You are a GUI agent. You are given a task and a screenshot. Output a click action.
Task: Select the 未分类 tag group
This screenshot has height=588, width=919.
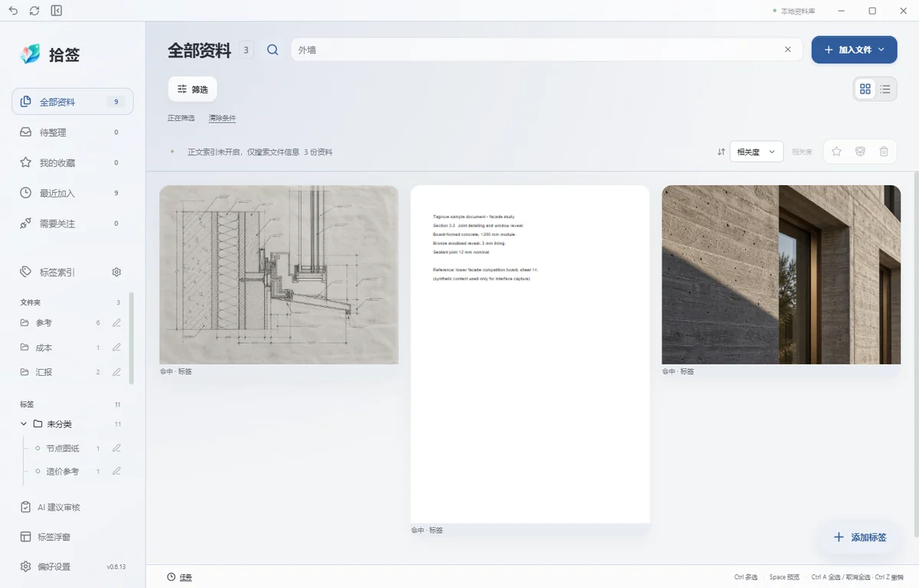(x=59, y=424)
